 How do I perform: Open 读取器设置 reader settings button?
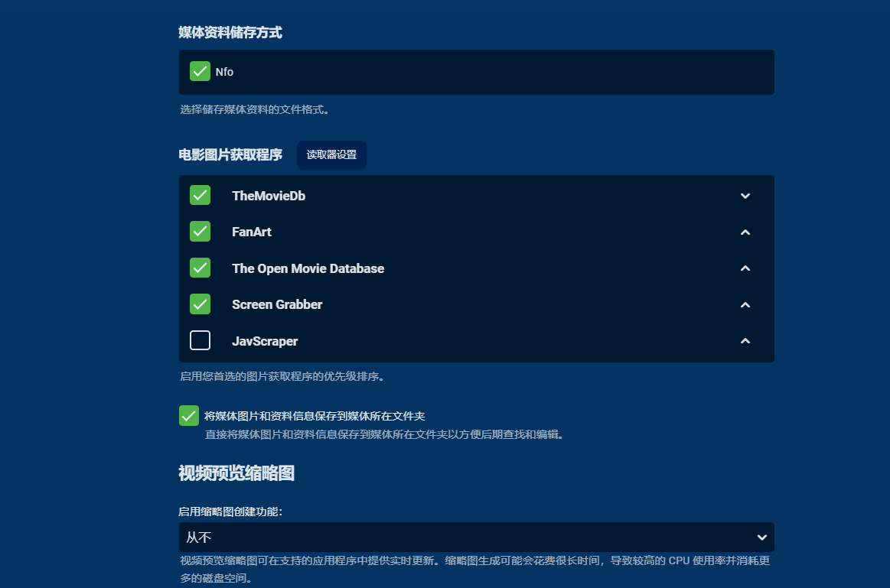tap(331, 154)
